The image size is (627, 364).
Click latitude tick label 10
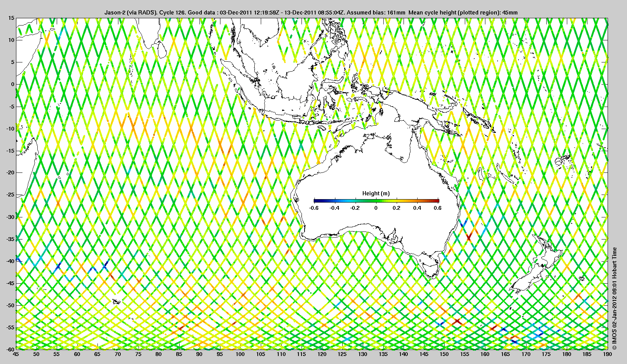click(x=11, y=40)
